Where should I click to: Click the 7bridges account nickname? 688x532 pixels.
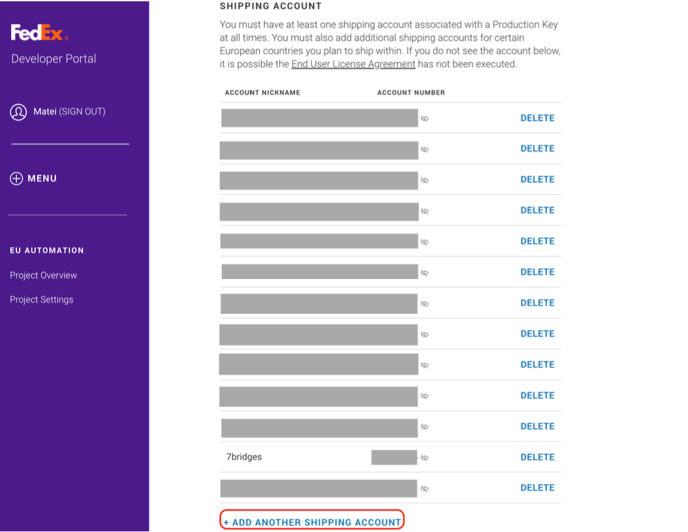point(244,457)
